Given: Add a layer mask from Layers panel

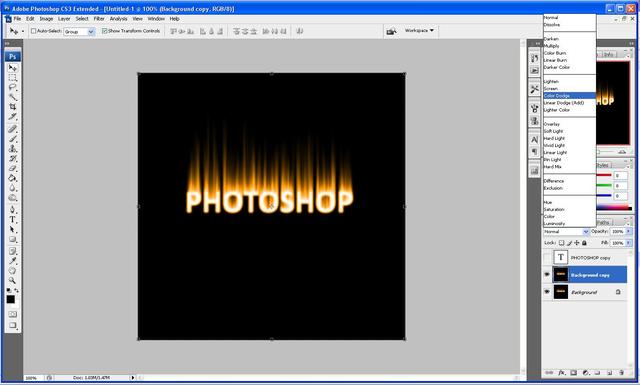Looking at the screenshot, I should [x=573, y=372].
